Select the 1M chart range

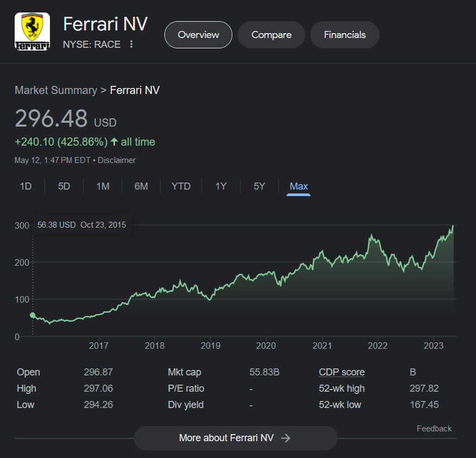tap(103, 186)
